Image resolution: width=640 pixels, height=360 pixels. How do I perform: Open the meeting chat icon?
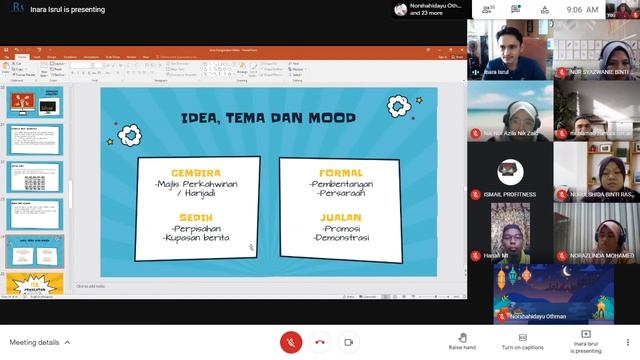(516, 9)
